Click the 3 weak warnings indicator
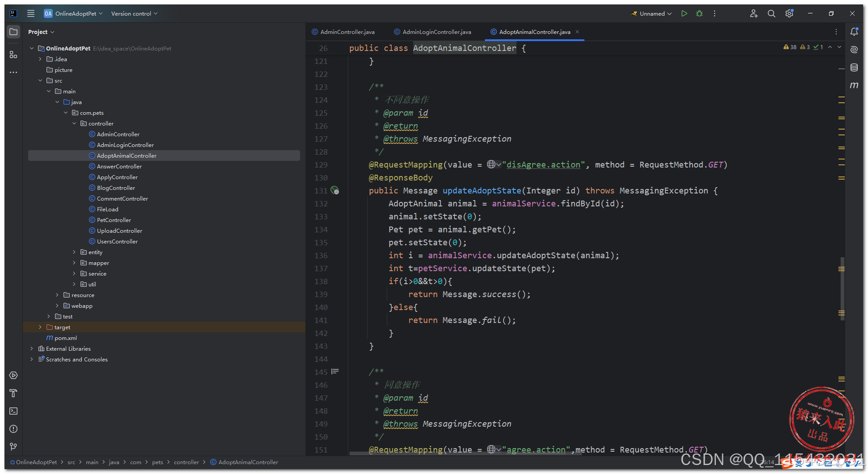 coord(805,47)
